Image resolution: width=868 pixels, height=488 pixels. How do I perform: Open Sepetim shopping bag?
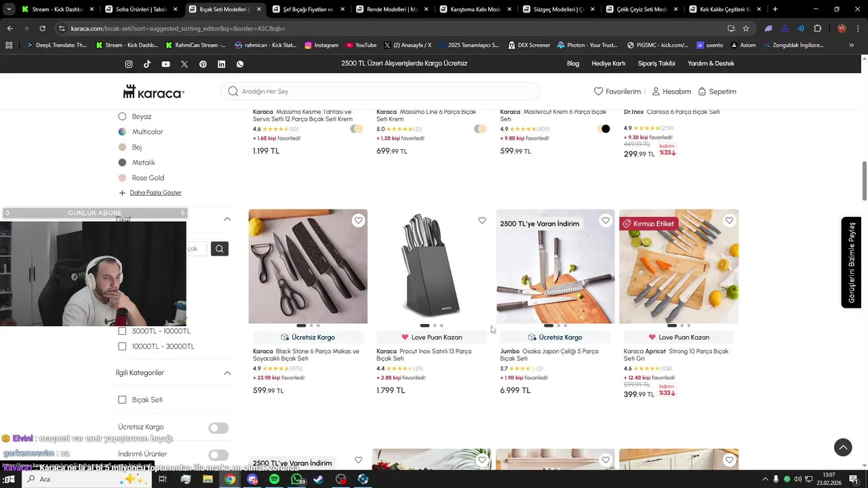[x=717, y=91]
